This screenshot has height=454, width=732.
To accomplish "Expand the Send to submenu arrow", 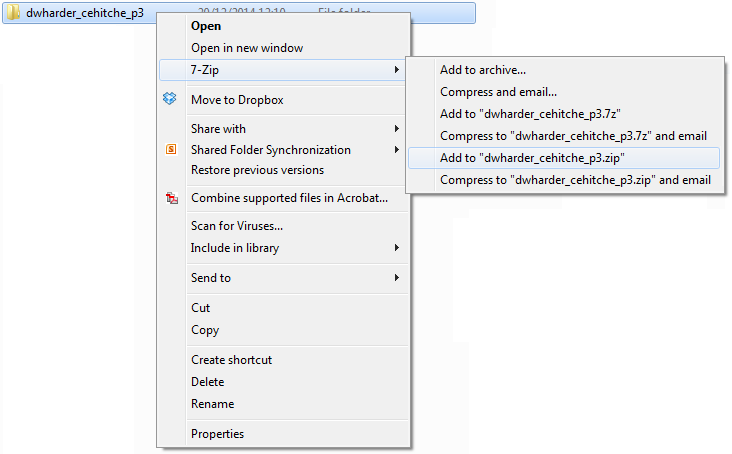I will [x=397, y=278].
